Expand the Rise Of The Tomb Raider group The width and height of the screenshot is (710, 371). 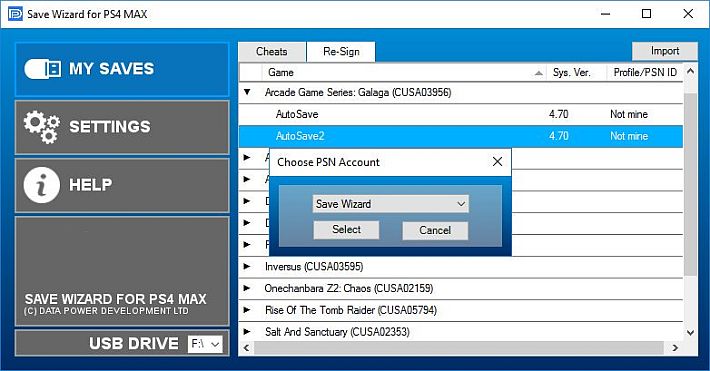point(247,310)
